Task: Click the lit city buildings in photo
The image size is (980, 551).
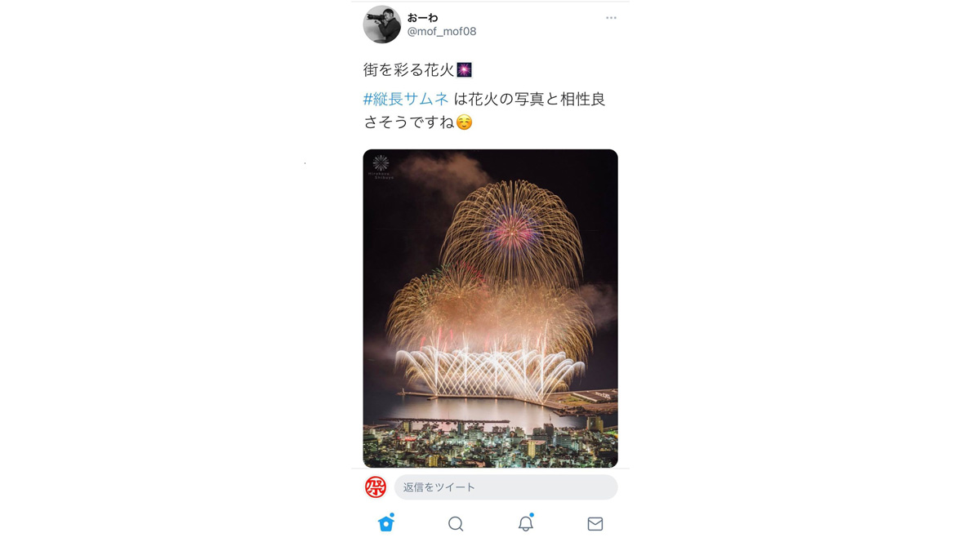Action: click(490, 442)
